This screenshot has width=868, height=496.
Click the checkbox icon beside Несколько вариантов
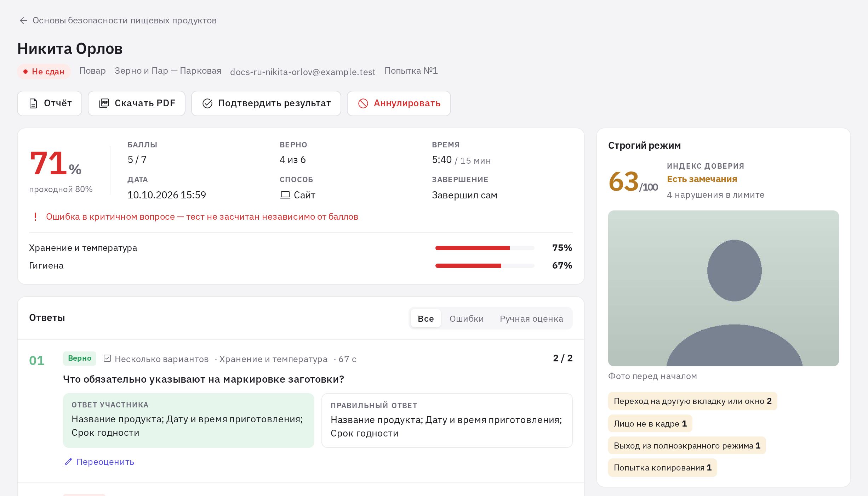[107, 359]
